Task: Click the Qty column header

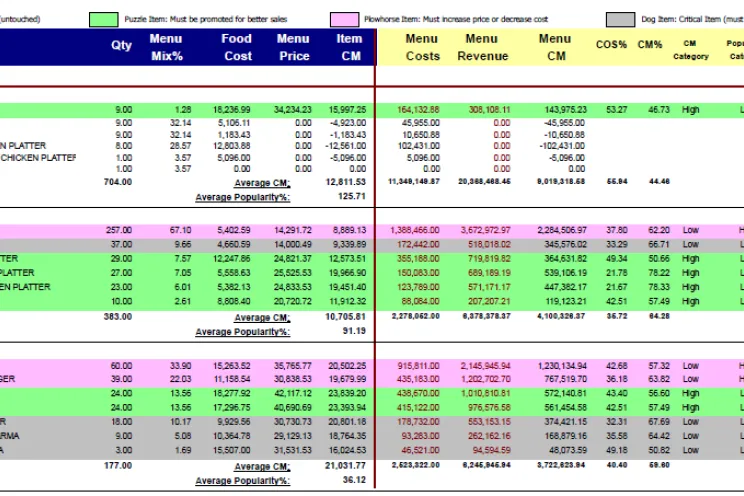Action: tap(121, 46)
